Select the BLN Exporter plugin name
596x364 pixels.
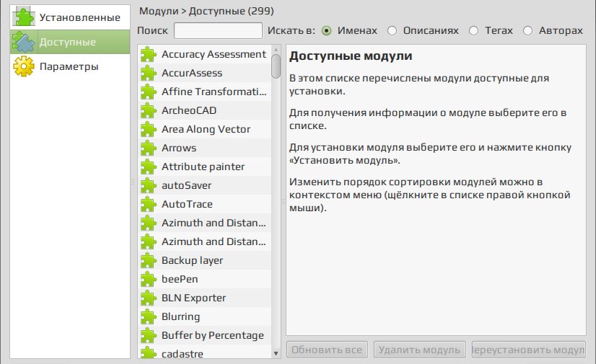point(193,298)
